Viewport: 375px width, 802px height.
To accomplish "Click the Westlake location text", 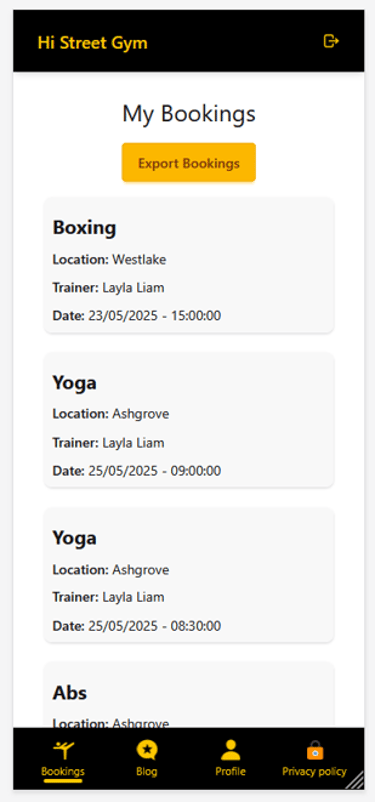I will click(139, 259).
